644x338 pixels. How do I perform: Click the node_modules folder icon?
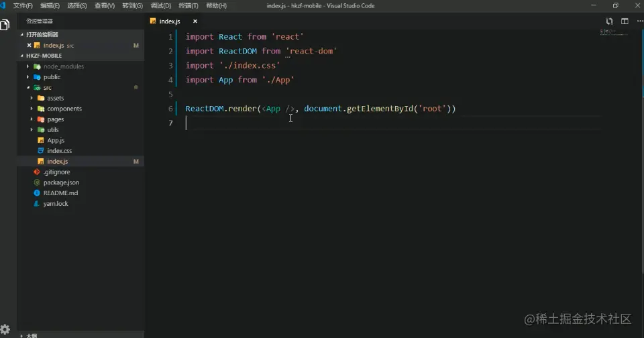[x=37, y=66]
